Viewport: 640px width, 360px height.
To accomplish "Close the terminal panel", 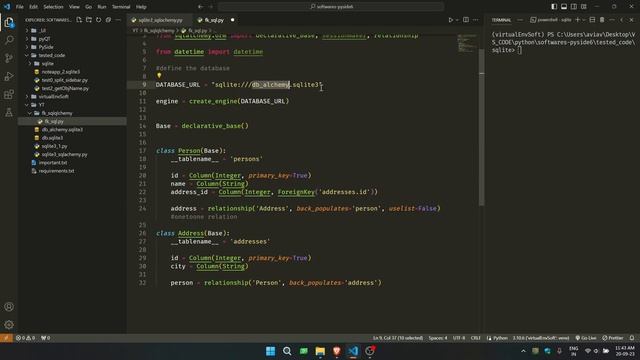I will point(631,20).
